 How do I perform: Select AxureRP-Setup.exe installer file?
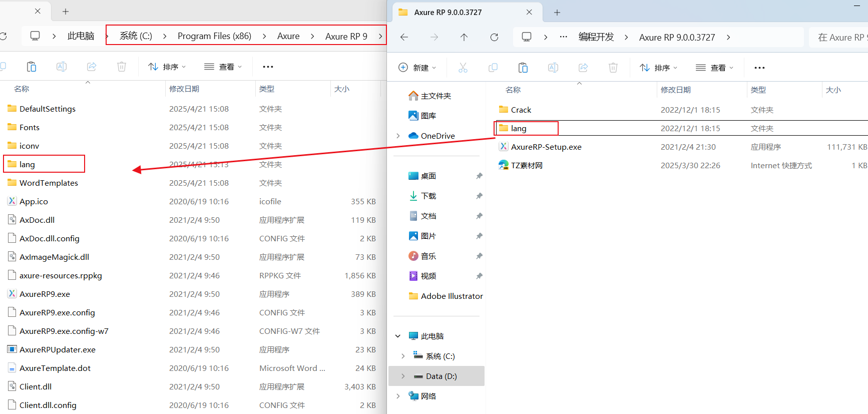pos(546,147)
